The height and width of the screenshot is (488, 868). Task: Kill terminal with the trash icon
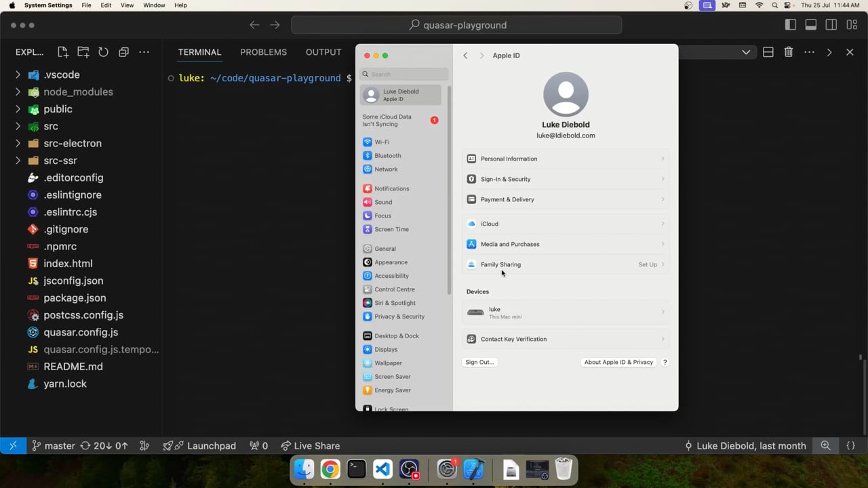pyautogui.click(x=789, y=52)
